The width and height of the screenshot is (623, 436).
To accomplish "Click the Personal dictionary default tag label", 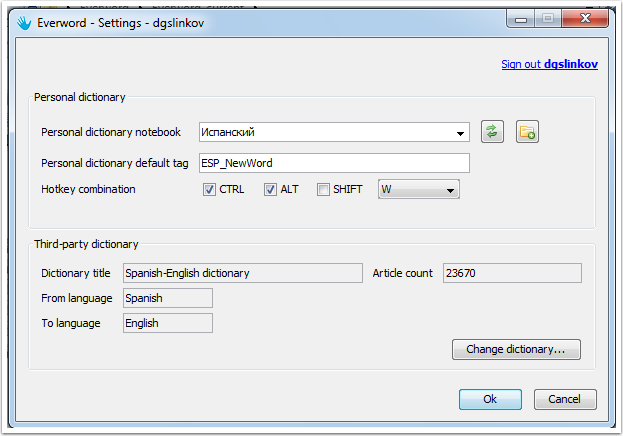I will 115,163.
